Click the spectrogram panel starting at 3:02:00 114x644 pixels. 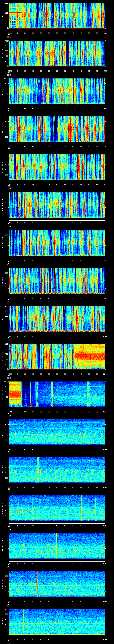pos(57,53)
